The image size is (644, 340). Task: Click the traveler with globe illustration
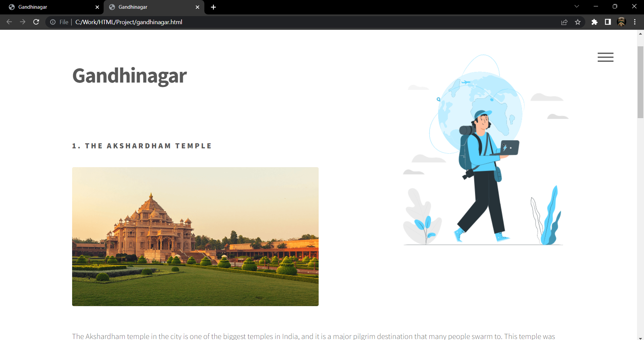485,150
